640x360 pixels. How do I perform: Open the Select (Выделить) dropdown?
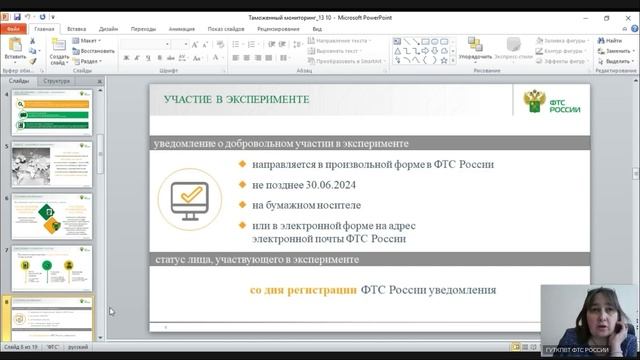tap(616, 61)
